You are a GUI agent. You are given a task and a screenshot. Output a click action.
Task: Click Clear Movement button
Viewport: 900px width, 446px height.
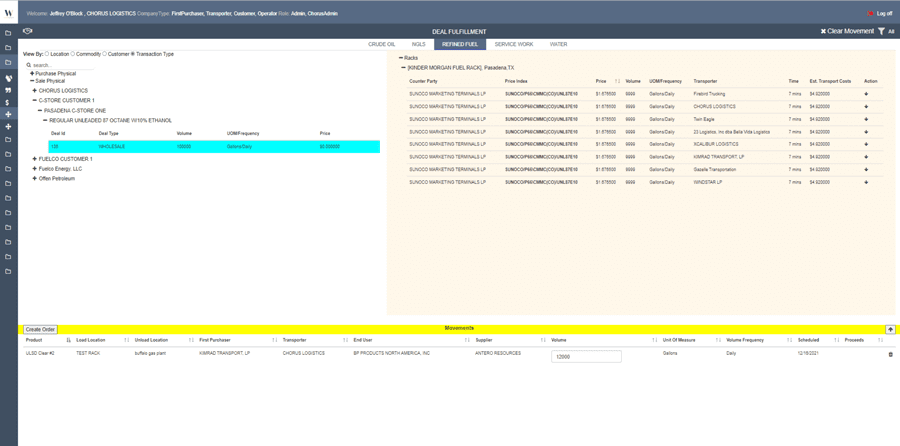[847, 31]
